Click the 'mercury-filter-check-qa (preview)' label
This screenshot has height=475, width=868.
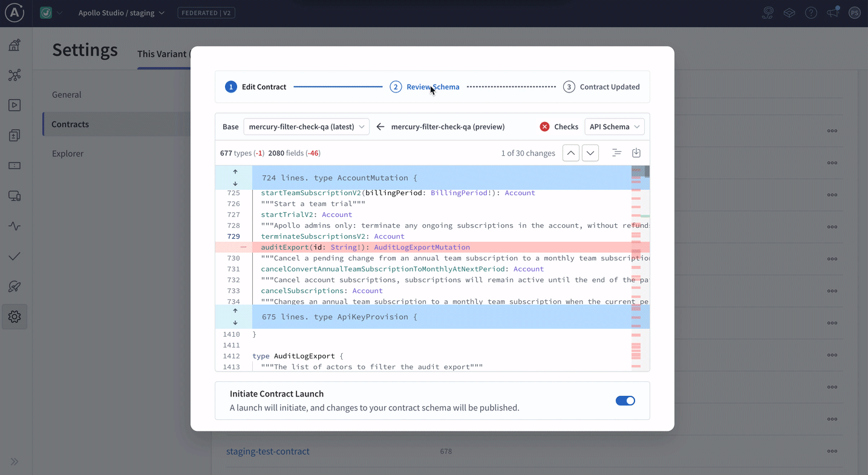click(448, 127)
